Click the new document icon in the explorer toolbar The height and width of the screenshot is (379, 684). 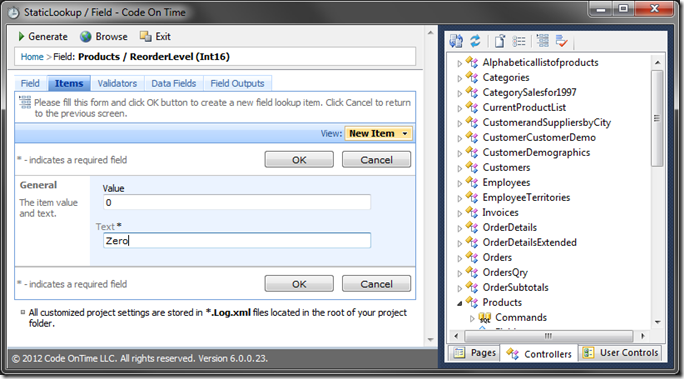click(x=500, y=41)
